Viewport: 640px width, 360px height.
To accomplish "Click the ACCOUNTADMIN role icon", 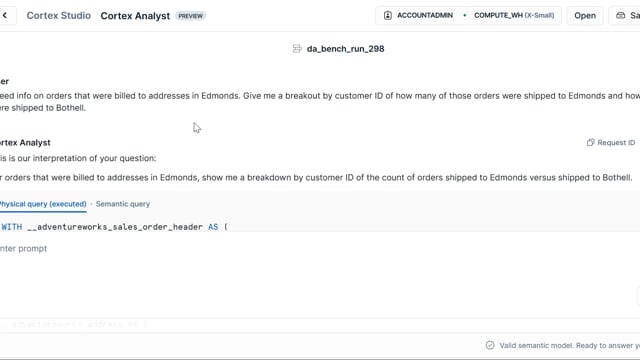I will tap(388, 16).
